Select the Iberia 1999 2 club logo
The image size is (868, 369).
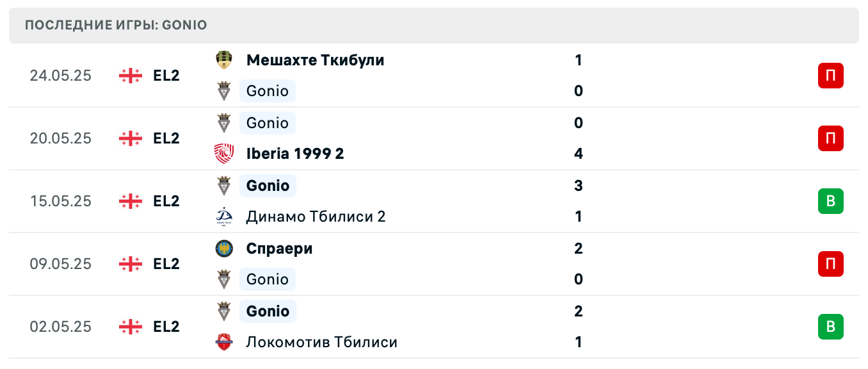click(223, 154)
